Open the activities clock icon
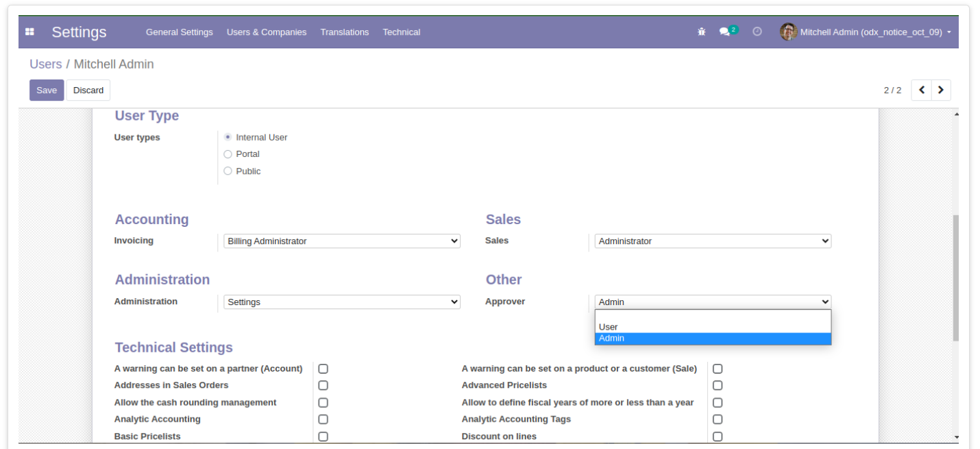The height and width of the screenshot is (449, 980). (757, 32)
